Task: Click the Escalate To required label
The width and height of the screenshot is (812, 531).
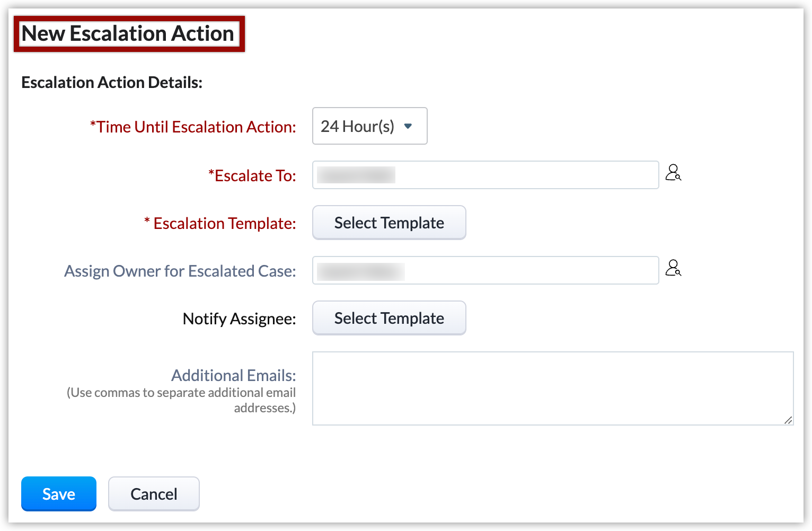Action: (x=253, y=175)
